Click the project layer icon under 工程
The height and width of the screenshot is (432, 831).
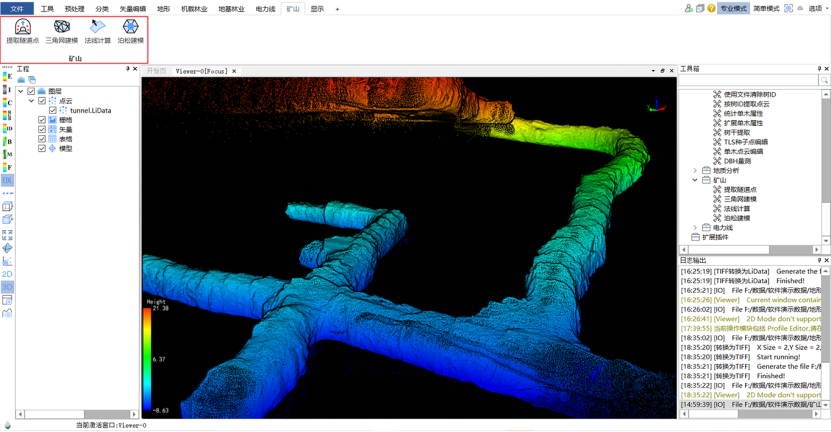point(21,80)
